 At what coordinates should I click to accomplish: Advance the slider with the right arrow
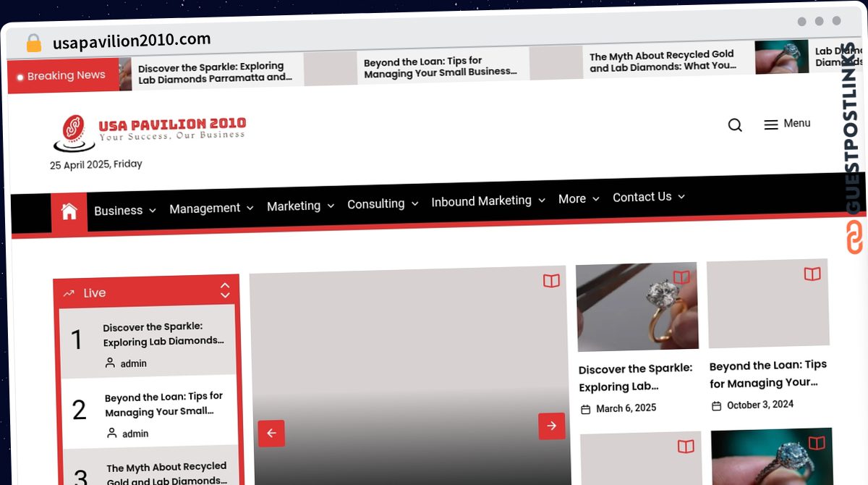pyautogui.click(x=551, y=426)
